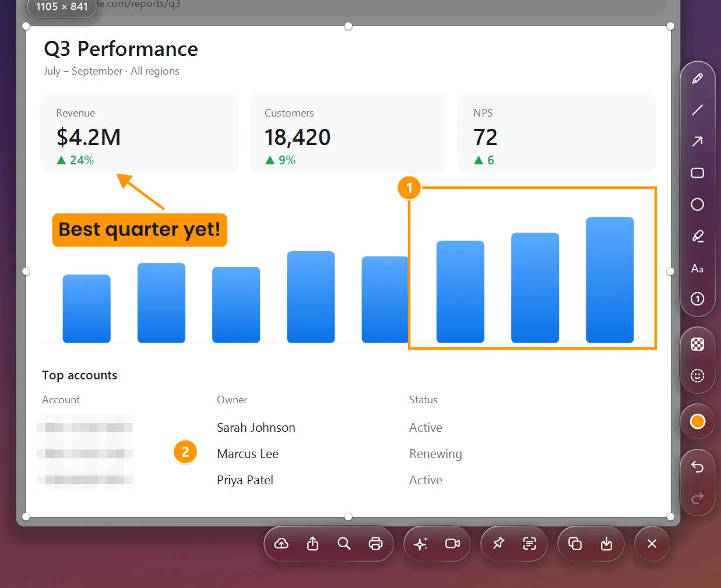Click the bottom-middle selection edge handle
Screen dimensions: 721x588
(348, 517)
